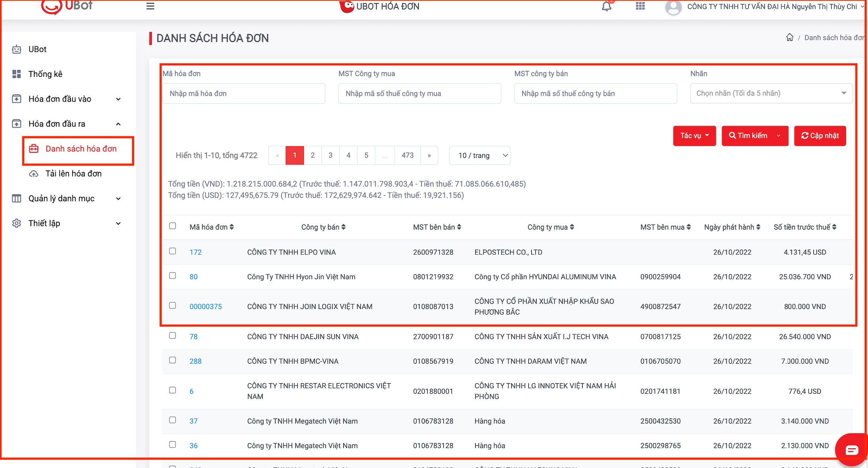Click the user avatar icon
Screen dimensions: 868x468
pos(673,7)
